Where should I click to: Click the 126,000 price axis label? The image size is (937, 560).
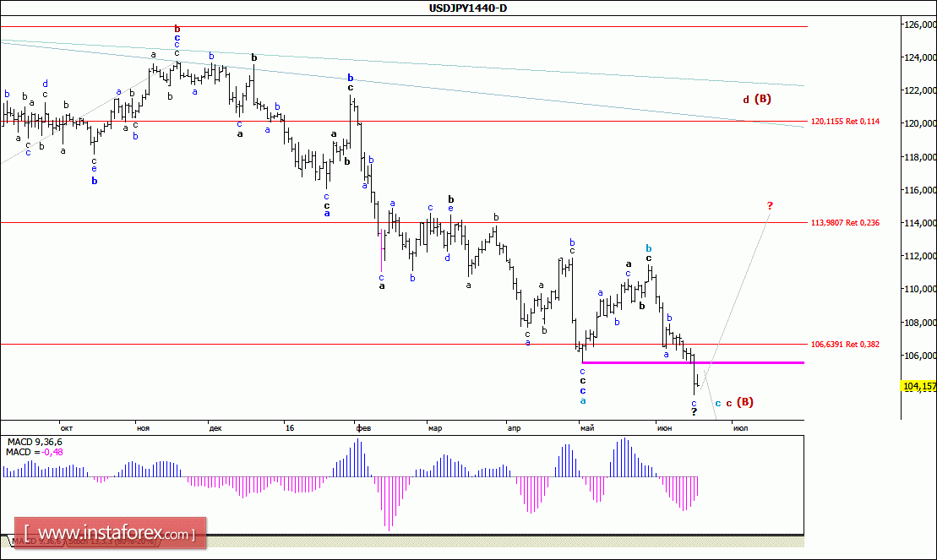point(920,24)
